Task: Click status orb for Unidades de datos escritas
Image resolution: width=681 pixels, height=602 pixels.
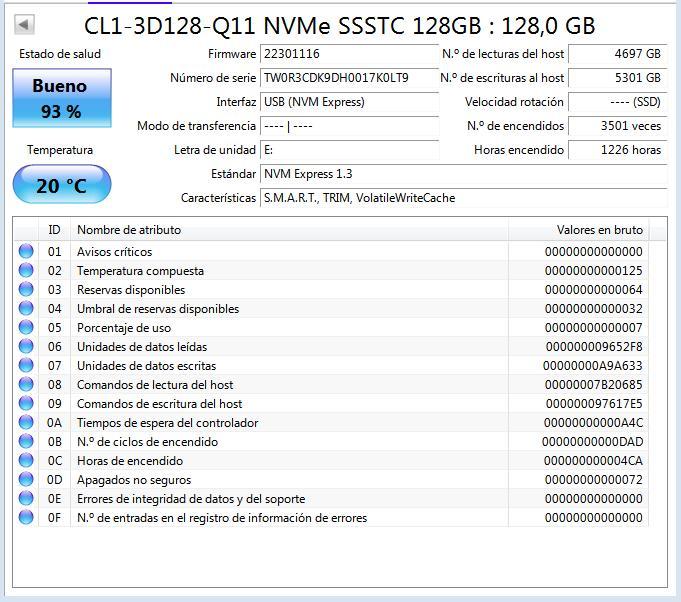Action: [x=26, y=366]
